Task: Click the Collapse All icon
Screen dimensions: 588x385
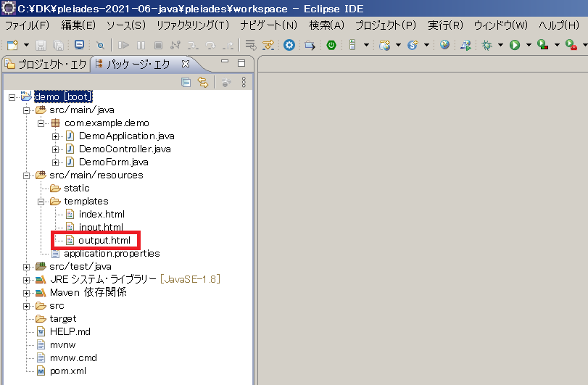Action: [186, 82]
